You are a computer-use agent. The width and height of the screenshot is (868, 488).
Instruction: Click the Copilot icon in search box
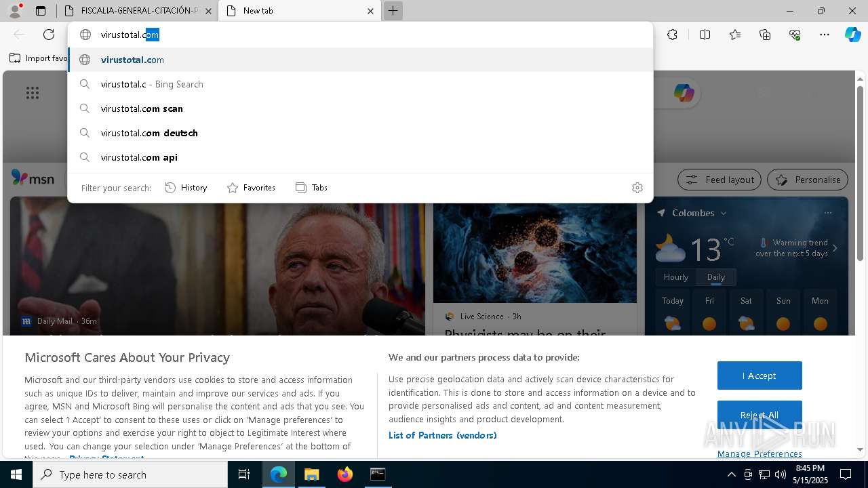(684, 93)
